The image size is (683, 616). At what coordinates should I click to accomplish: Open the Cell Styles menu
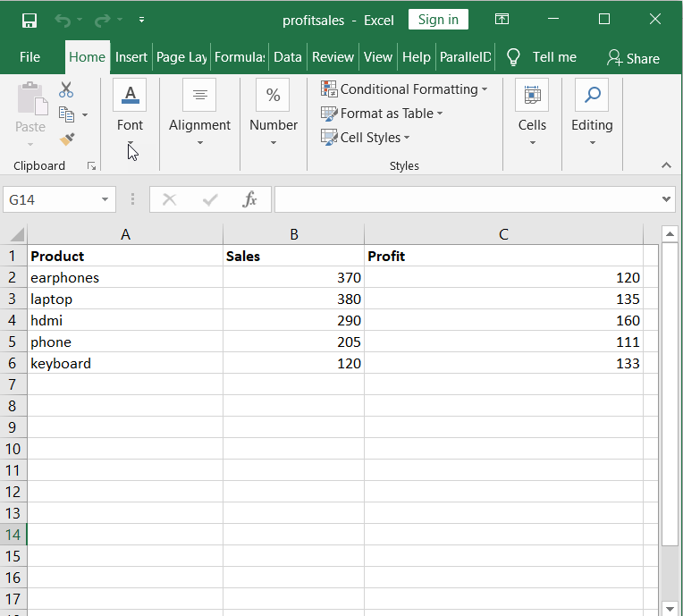point(366,138)
